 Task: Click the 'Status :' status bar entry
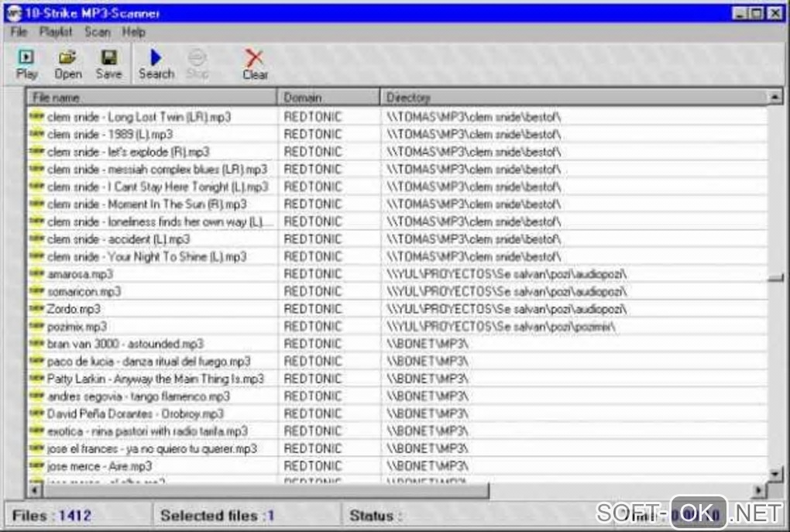click(376, 516)
